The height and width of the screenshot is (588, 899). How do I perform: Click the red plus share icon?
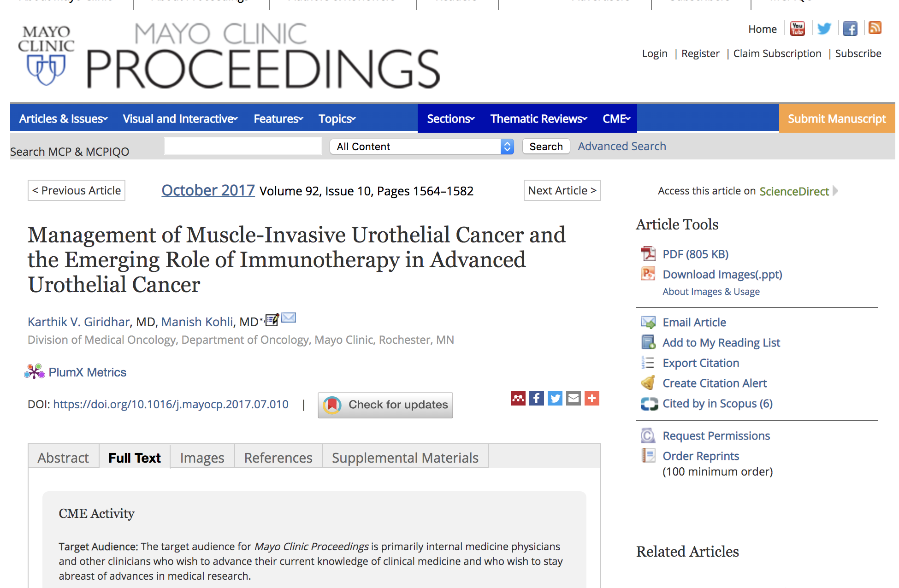tap(592, 398)
